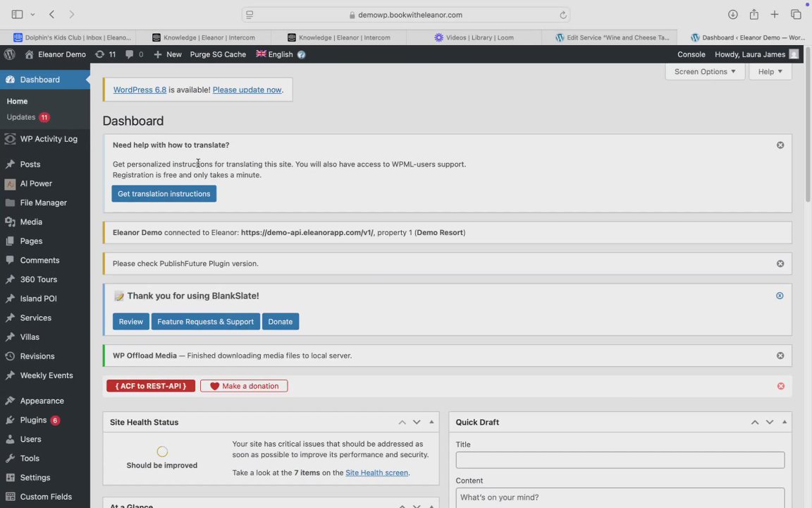
Task: Switch to the Videos Library Loom tab
Action: 474,37
